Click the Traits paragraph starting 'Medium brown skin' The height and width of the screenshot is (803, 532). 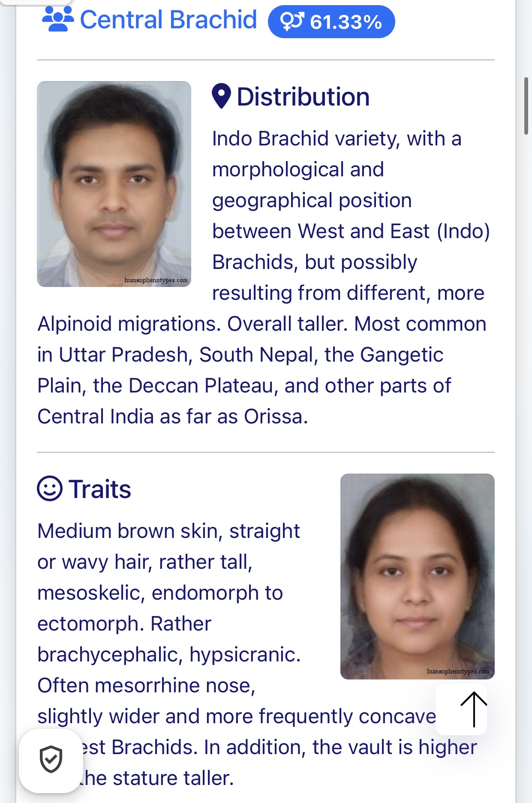[257, 655]
